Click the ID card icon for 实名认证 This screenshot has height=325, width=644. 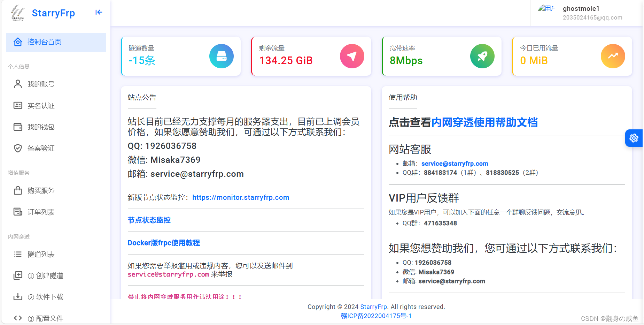pyautogui.click(x=18, y=105)
